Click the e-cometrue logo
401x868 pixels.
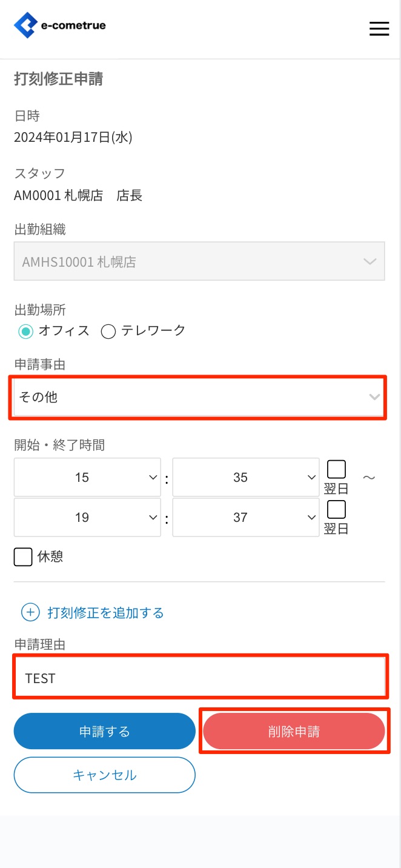(x=60, y=25)
